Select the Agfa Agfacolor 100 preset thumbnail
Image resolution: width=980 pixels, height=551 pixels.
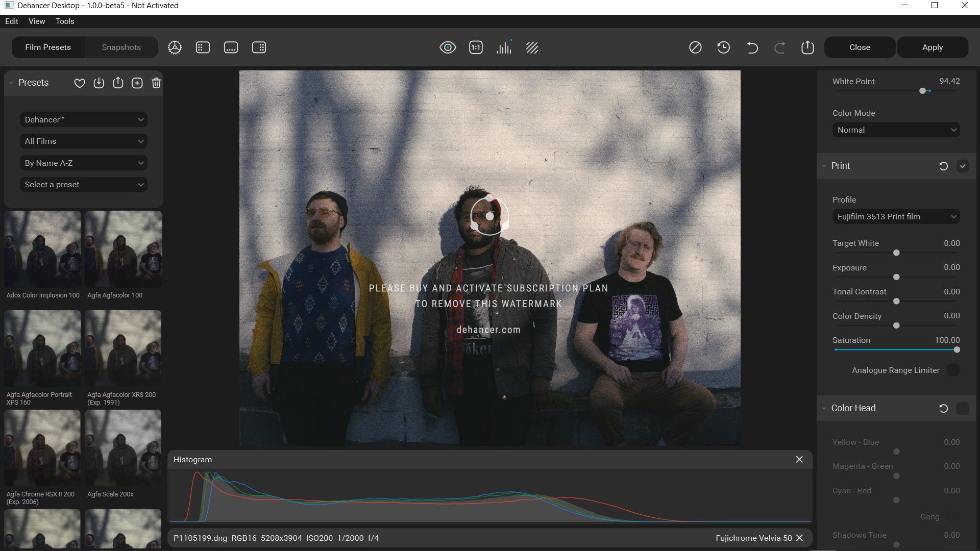tap(123, 249)
